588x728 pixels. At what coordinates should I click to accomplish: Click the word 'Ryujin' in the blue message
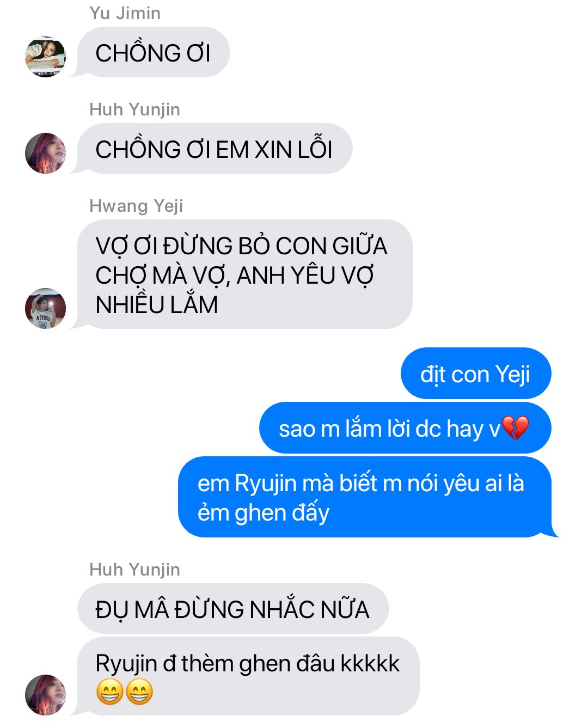click(266, 484)
